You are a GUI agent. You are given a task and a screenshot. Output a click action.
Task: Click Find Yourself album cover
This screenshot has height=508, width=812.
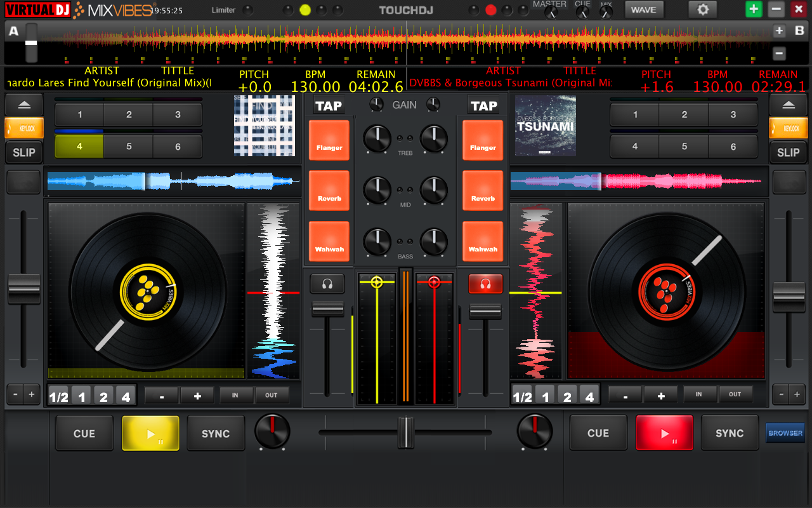265,126
